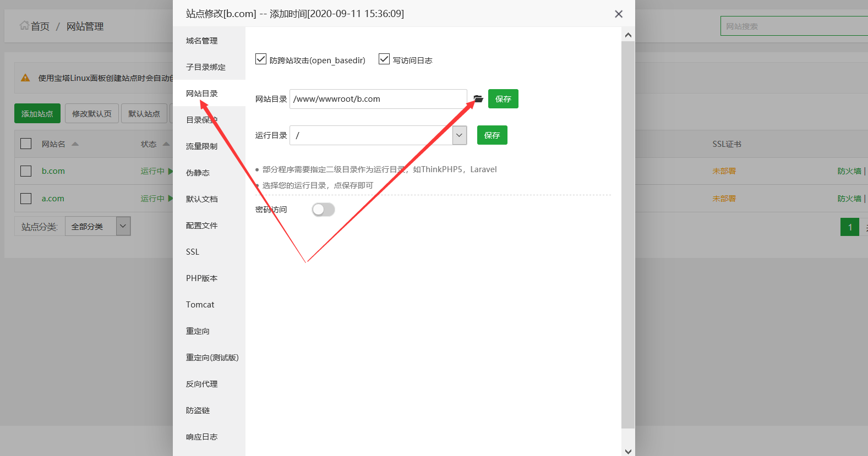Screen dimensions: 868x456
Task: Check the a.com row checkbox
Action: click(26, 199)
